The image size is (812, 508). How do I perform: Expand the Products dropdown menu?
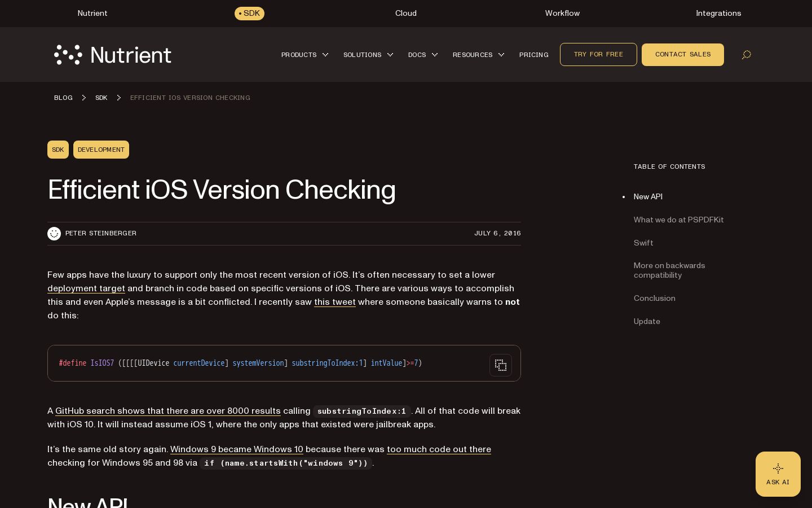304,55
